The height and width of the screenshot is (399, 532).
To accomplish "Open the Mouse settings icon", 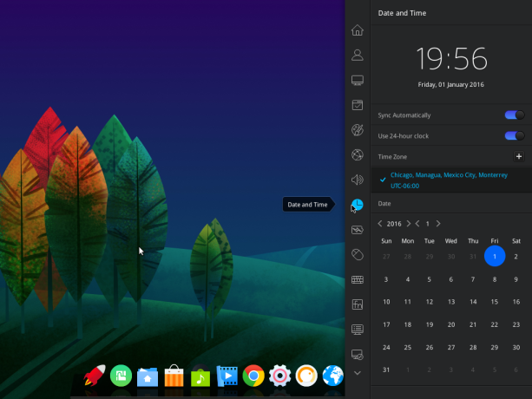I will click(358, 255).
